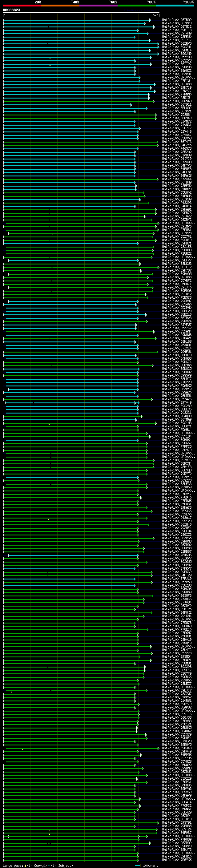Open hit UniRef100_B9T4H9

177,34
